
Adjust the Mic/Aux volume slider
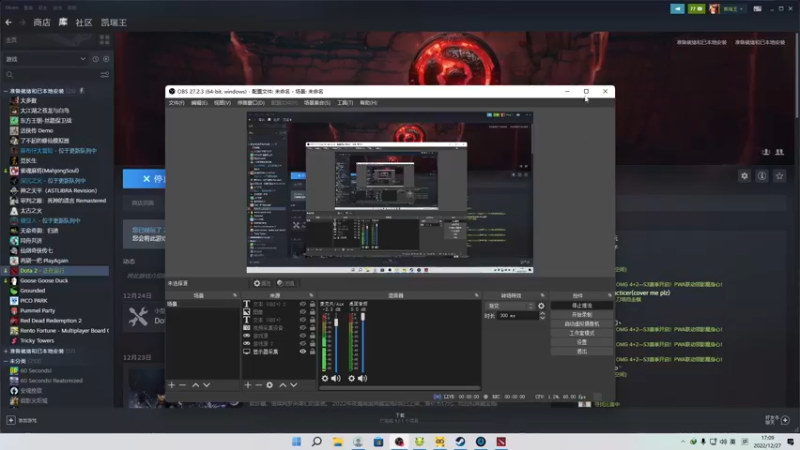pos(336,322)
